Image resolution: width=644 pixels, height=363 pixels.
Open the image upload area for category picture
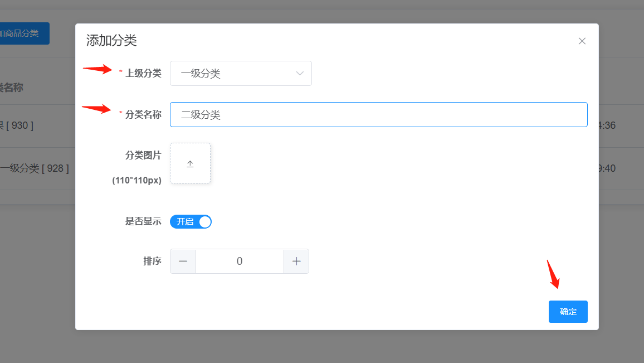point(190,163)
